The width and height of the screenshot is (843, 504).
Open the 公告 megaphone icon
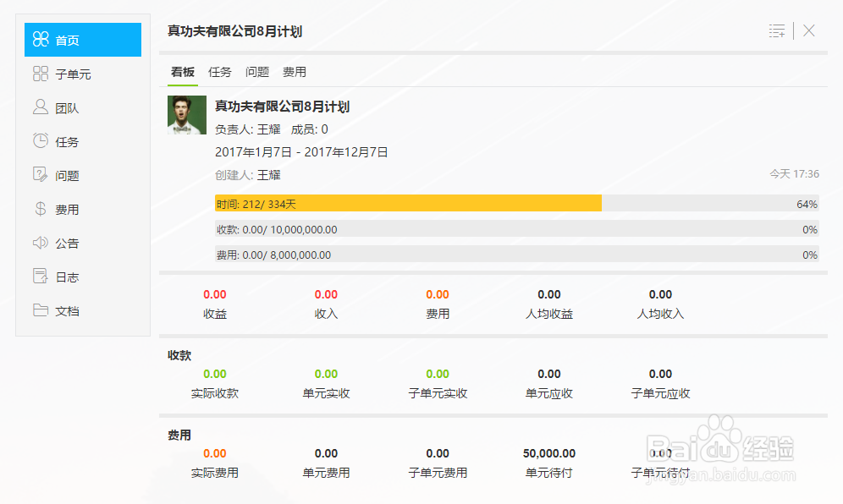pyautogui.click(x=41, y=243)
